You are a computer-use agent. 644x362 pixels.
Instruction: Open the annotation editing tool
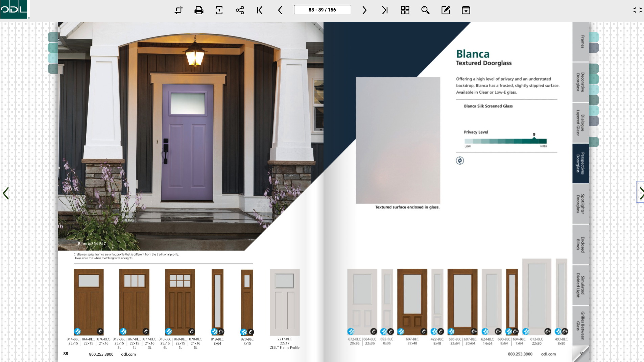click(x=445, y=10)
